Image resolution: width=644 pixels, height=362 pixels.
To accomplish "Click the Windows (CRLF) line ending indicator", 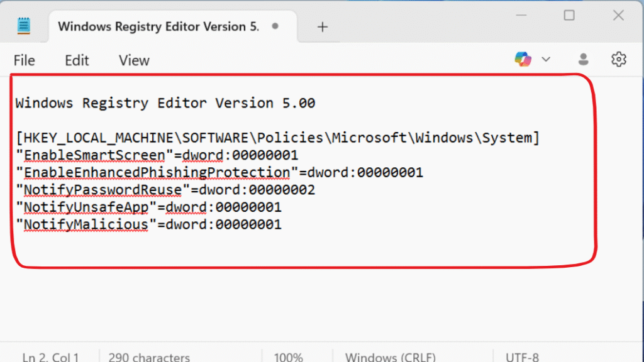I will click(390, 358).
